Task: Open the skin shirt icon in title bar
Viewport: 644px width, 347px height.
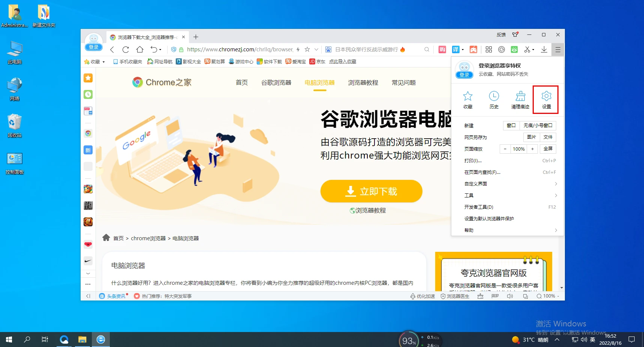Action: [515, 34]
